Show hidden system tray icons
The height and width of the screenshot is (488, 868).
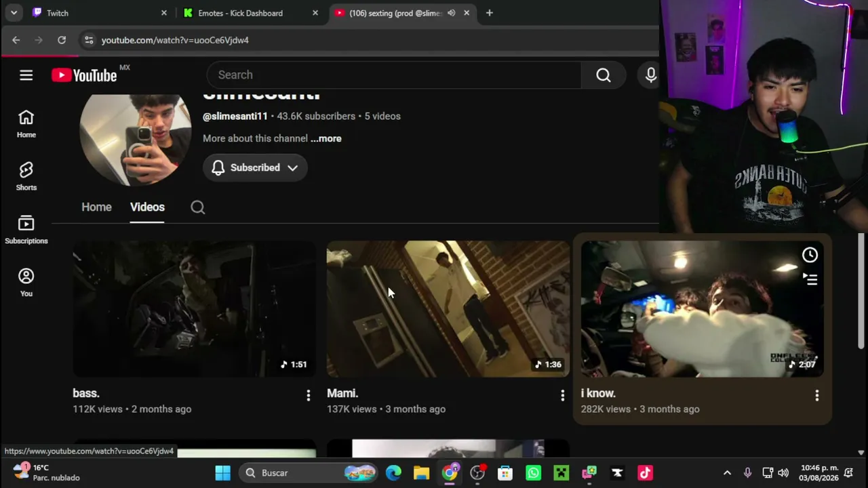tap(727, 473)
